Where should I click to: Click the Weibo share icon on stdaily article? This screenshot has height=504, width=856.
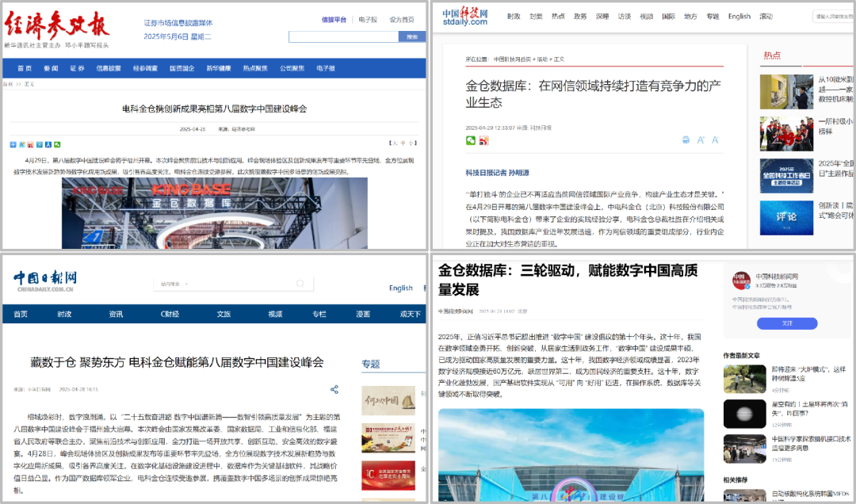point(483,141)
